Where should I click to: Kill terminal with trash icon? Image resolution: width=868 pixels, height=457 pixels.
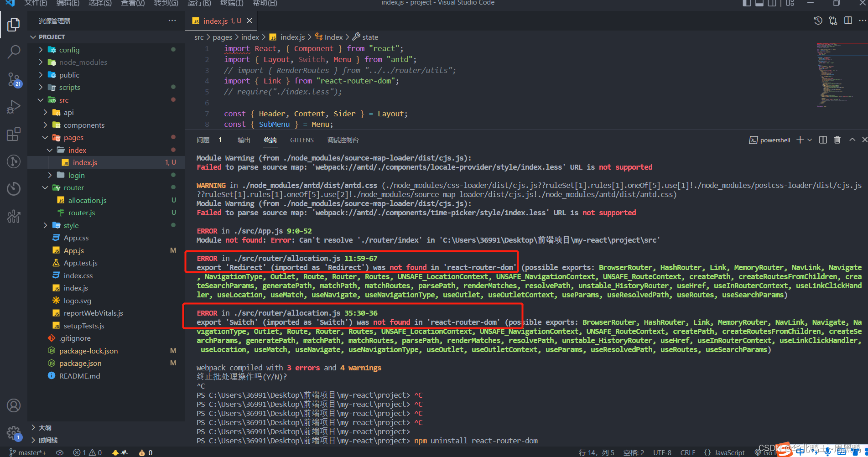(837, 140)
